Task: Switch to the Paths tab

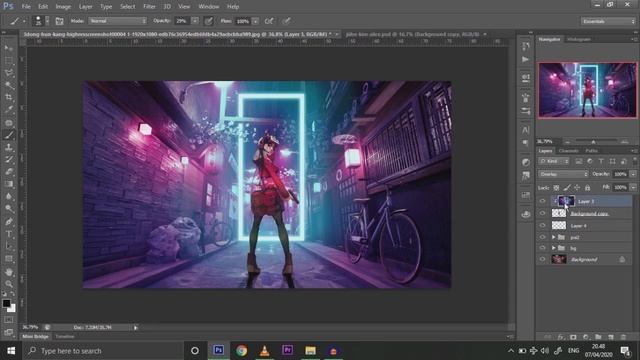Action: tap(591, 151)
